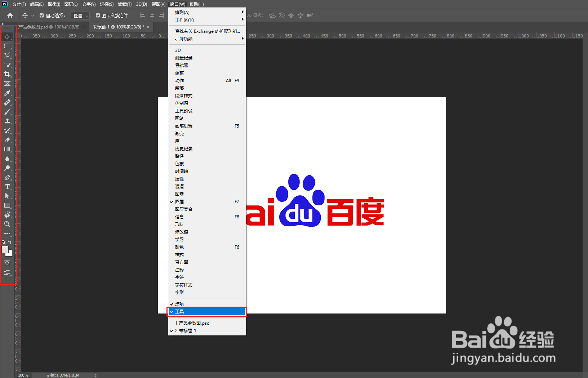Select the Eraser tool
This screenshot has height=378, width=588.
pyautogui.click(x=7, y=140)
